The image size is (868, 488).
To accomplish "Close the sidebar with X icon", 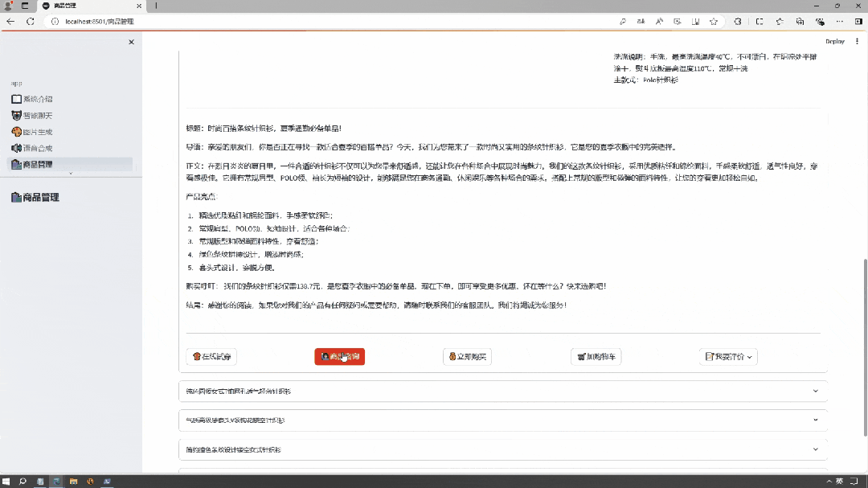I will click(131, 42).
